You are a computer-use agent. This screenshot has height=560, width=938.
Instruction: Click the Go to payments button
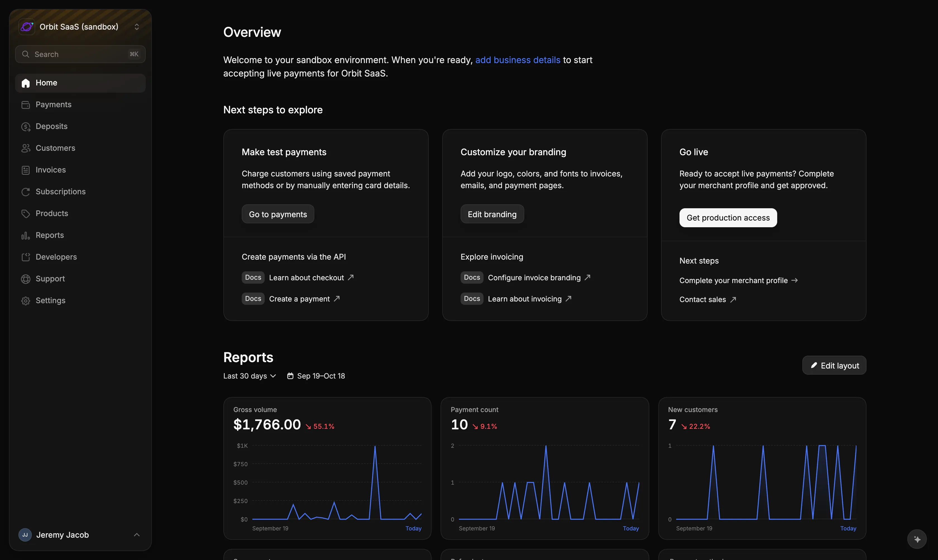coord(278,214)
